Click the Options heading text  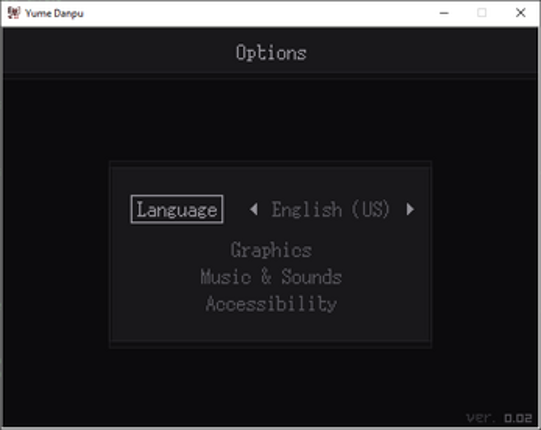[x=271, y=53]
